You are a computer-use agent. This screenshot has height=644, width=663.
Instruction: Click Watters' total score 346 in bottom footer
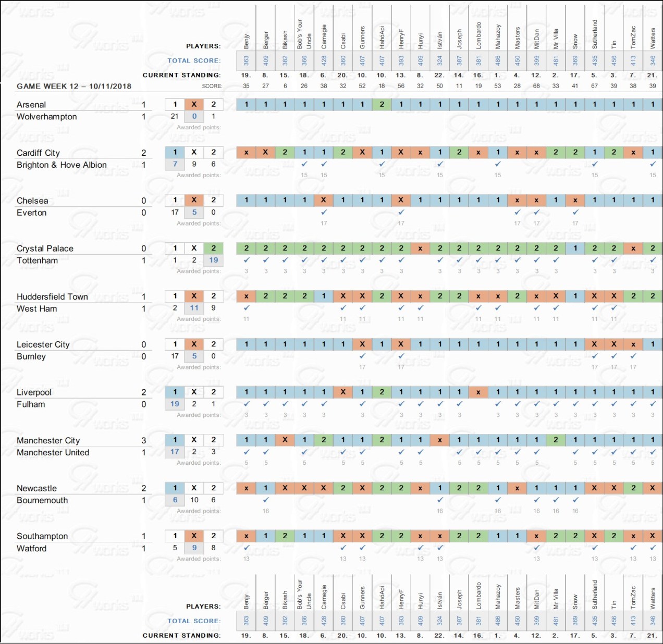click(x=653, y=621)
